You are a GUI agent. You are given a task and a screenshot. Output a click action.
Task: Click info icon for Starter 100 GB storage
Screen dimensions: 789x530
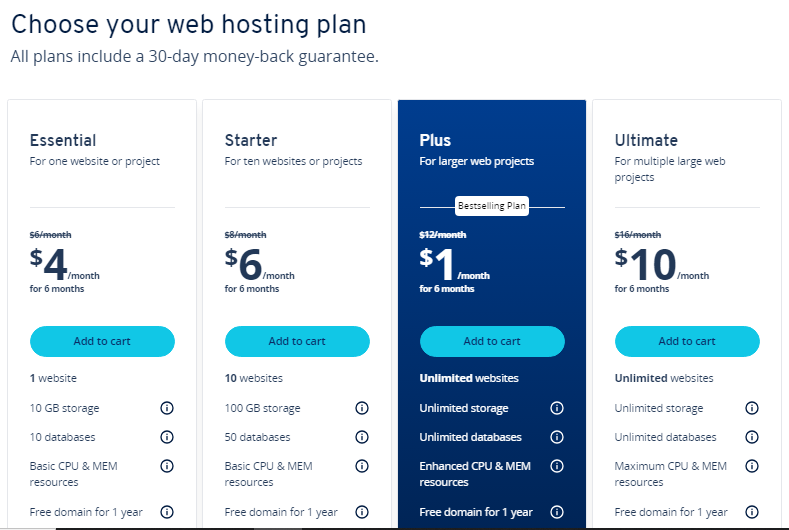pos(362,408)
